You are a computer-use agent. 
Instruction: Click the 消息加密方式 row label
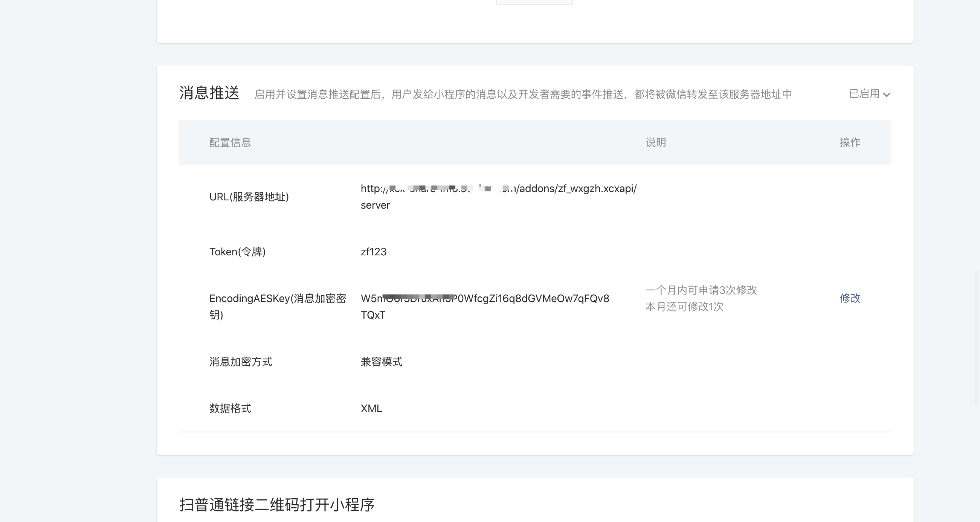point(240,362)
